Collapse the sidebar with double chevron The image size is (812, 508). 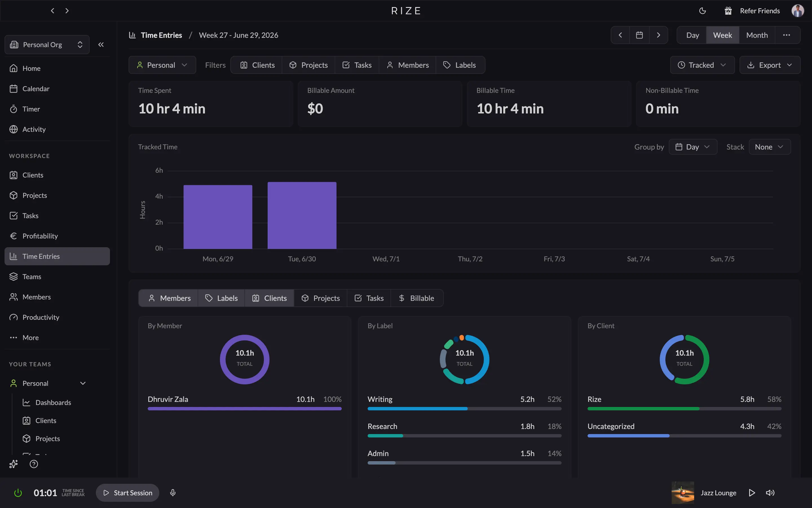[x=101, y=44]
